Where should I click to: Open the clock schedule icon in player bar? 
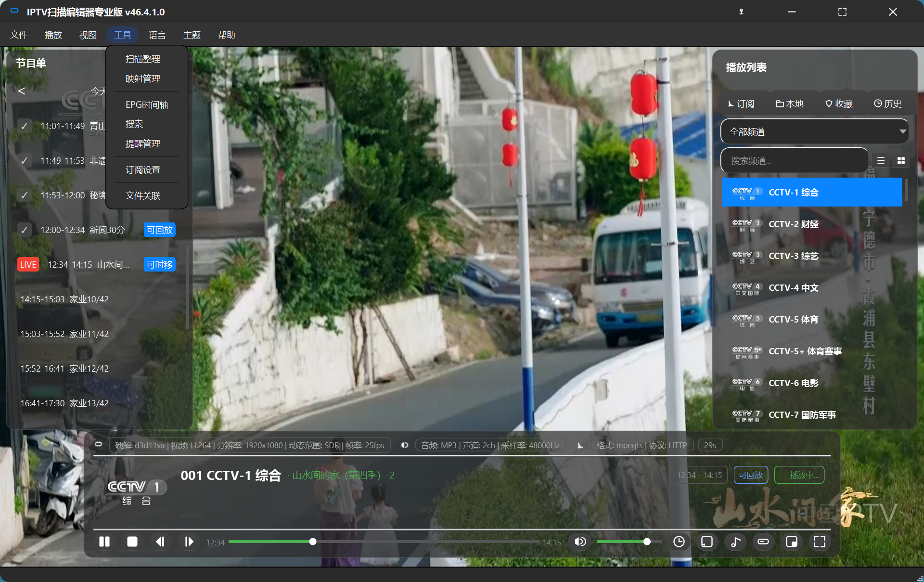click(679, 542)
